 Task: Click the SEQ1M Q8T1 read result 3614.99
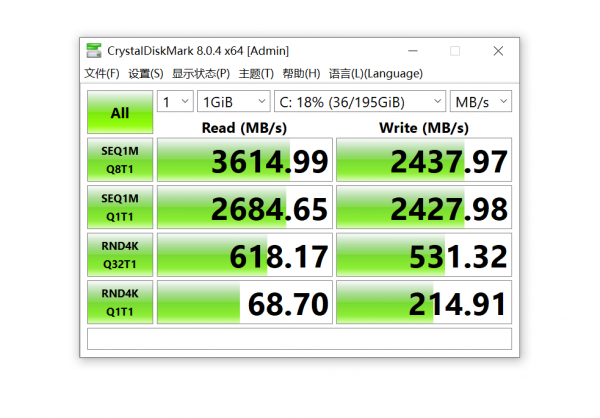tap(244, 161)
